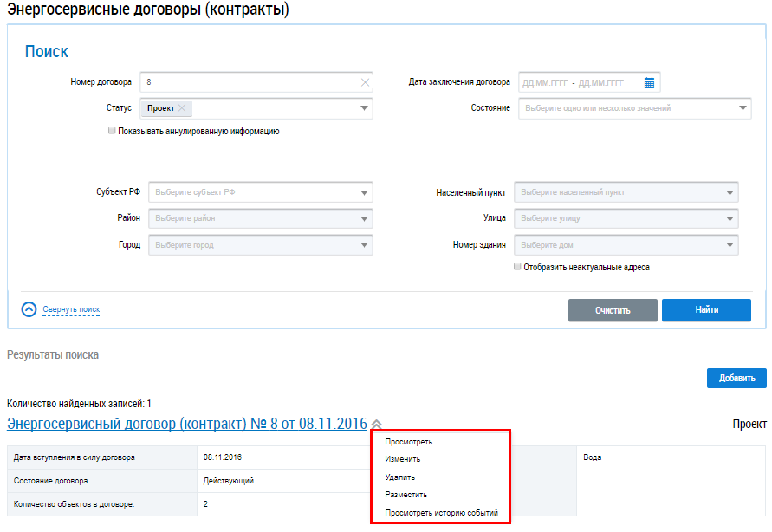The width and height of the screenshot is (772, 532).
Task: Open the contract № 8 link
Action: pos(186,424)
